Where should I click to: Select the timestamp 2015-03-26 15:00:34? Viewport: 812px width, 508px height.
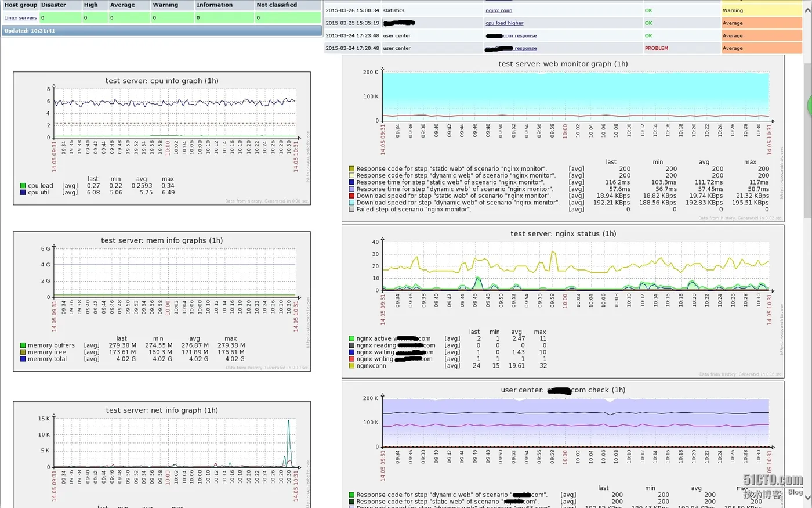point(352,10)
